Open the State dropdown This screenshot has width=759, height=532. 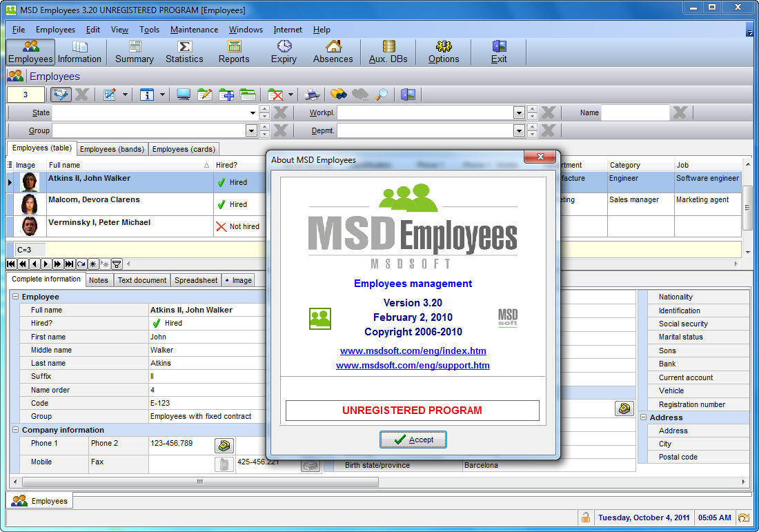tap(253, 112)
